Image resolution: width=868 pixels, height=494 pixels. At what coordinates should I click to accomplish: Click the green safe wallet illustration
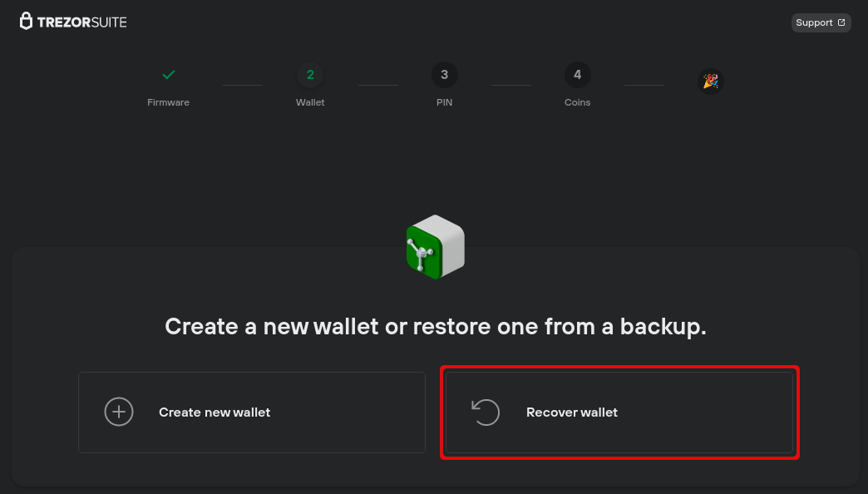coord(435,247)
